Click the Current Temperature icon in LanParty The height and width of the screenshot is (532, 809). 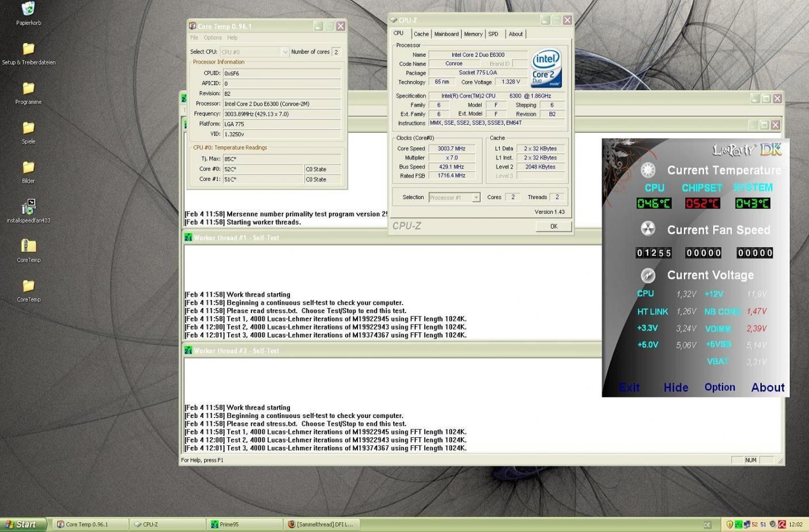(648, 170)
